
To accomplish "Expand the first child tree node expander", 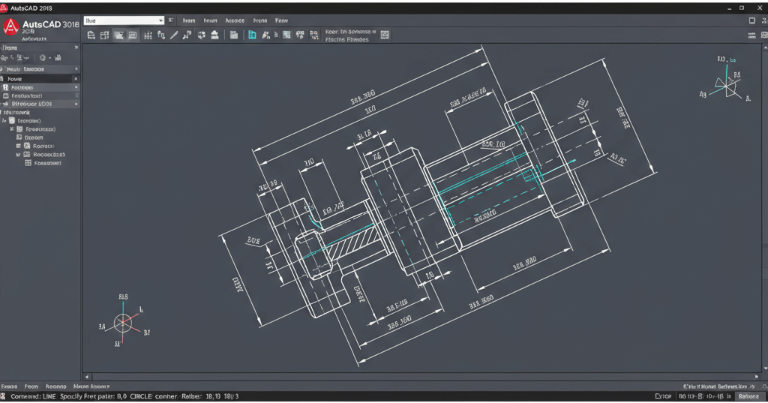I will pos(12,129).
